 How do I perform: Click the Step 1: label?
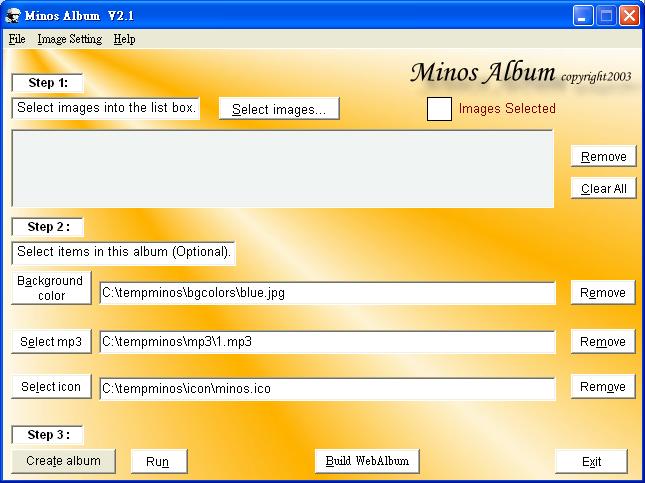click(48, 83)
